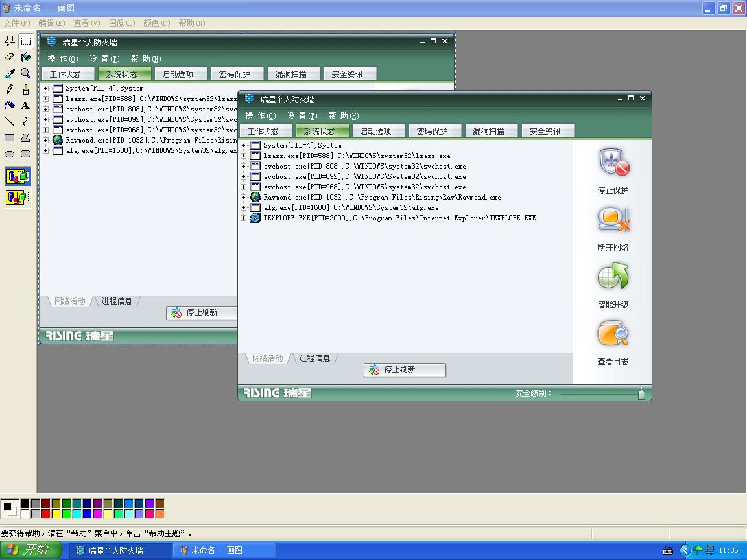Expand lsass.exe node in front window
The height and width of the screenshot is (560, 747).
point(243,156)
